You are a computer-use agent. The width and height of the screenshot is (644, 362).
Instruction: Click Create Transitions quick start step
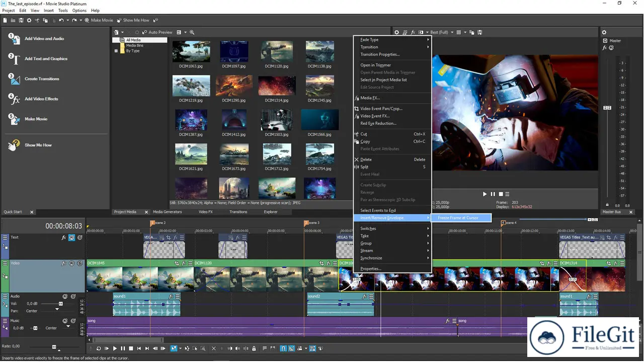tap(34, 78)
